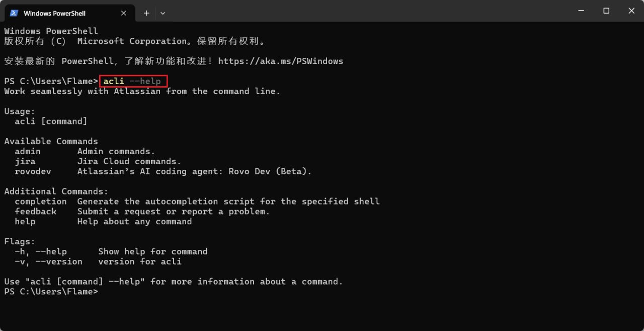The height and width of the screenshot is (331, 644).
Task: Close the Windows PowerShell tab
Action: point(123,13)
